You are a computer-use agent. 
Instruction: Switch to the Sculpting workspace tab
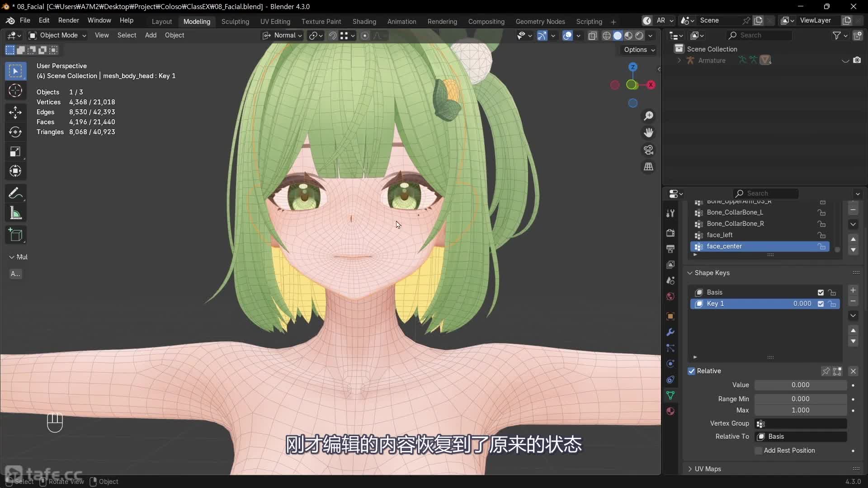[x=235, y=21]
